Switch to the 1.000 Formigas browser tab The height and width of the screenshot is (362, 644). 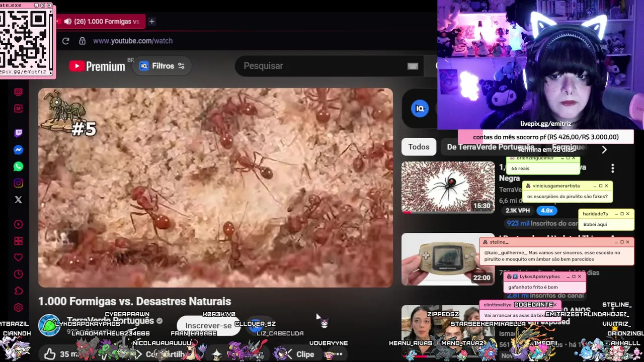[101, 22]
